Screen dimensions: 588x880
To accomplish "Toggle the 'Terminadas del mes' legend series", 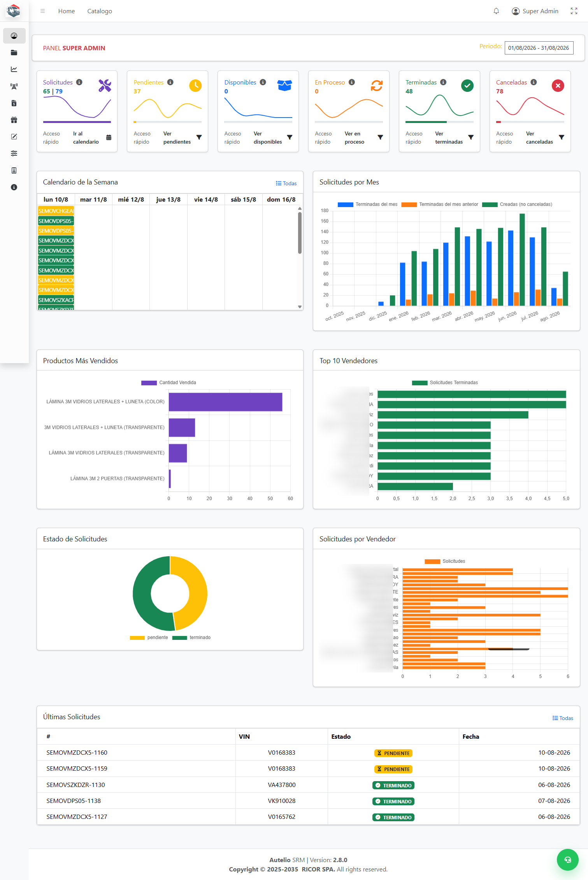I will (368, 204).
